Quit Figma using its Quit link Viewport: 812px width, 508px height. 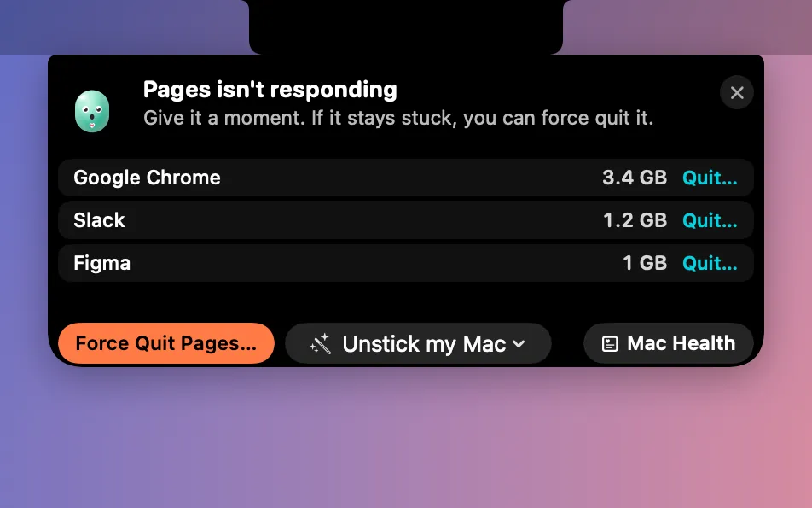pyautogui.click(x=710, y=263)
